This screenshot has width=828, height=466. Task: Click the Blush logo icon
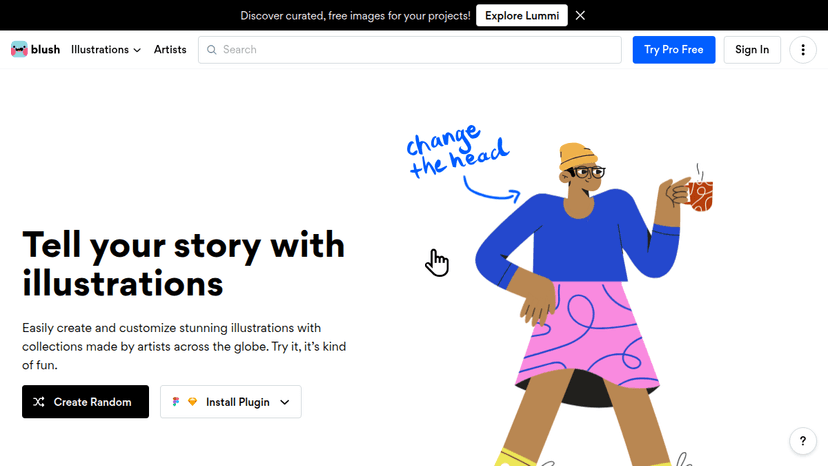[x=19, y=49]
